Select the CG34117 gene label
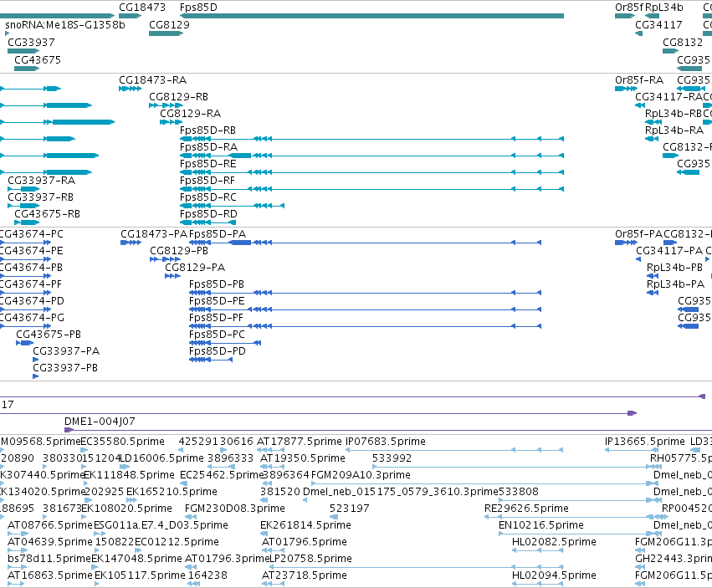 (658, 24)
